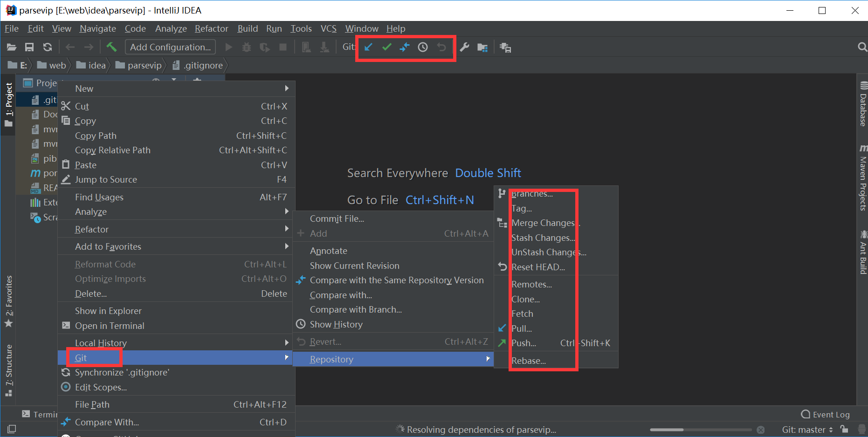Click the Build project hammer icon
The width and height of the screenshot is (868, 437).
(x=111, y=47)
